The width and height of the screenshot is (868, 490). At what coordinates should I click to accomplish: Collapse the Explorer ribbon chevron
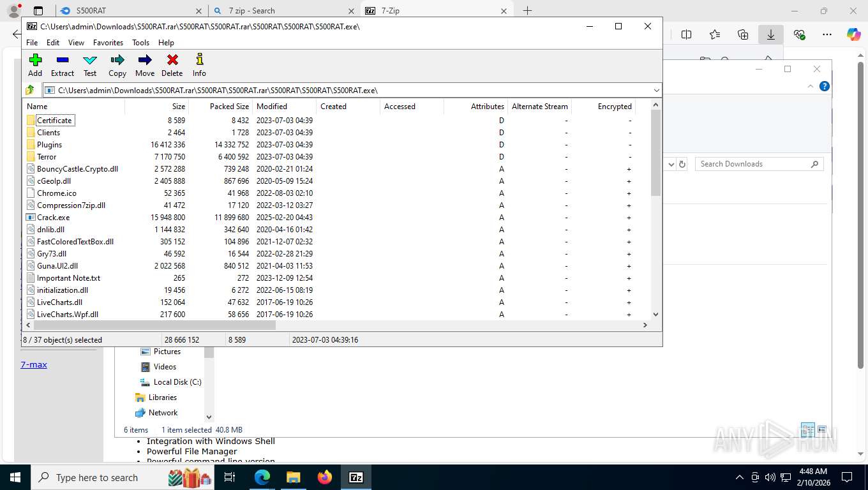pyautogui.click(x=811, y=86)
